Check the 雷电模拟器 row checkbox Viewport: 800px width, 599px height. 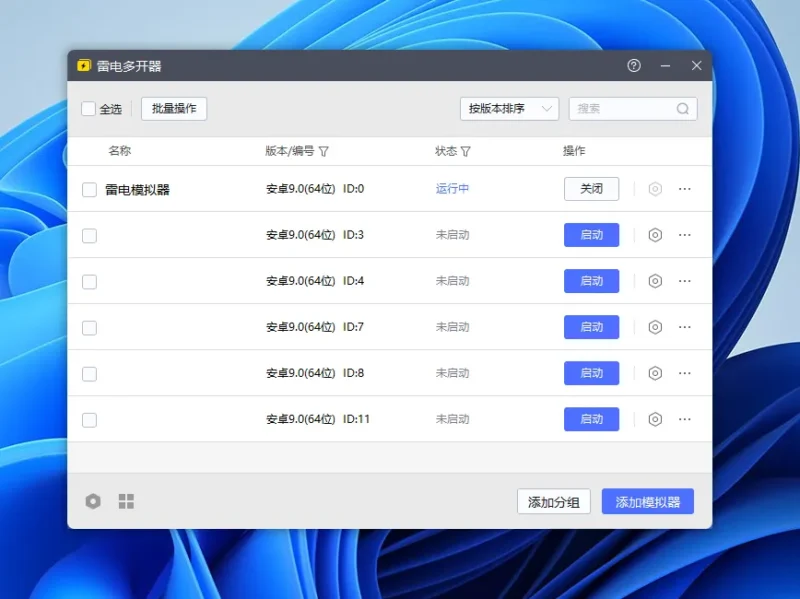coord(89,190)
